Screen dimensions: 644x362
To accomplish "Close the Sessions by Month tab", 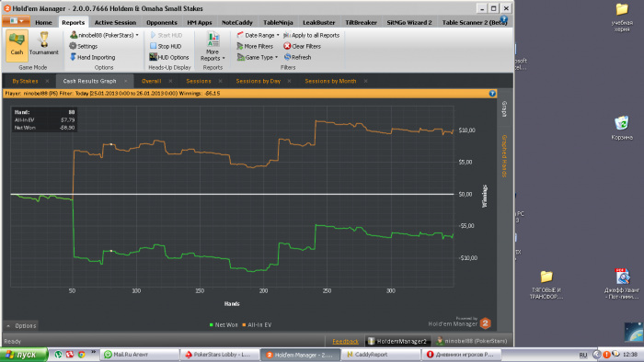I will [365, 81].
